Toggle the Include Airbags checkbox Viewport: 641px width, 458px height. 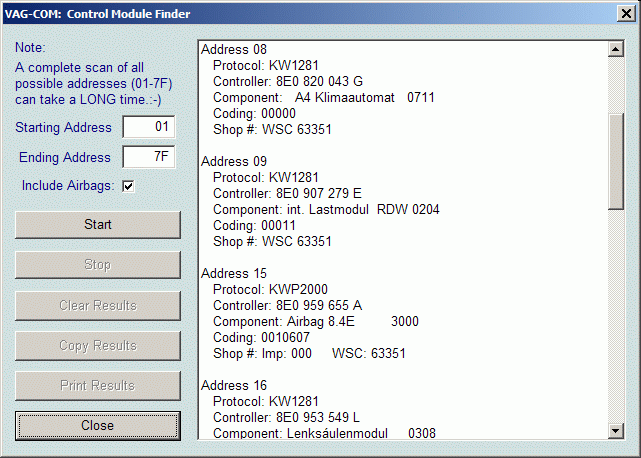tap(128, 185)
